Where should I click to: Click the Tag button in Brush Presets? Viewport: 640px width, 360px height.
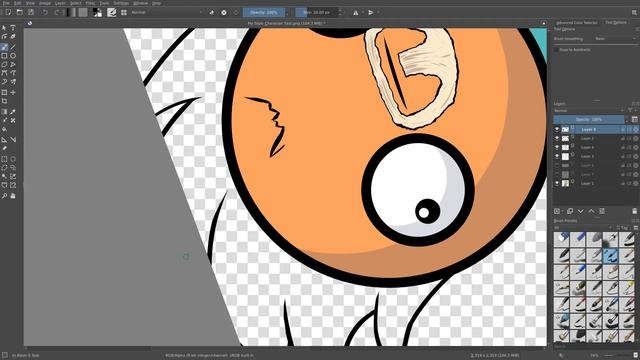tap(623, 228)
